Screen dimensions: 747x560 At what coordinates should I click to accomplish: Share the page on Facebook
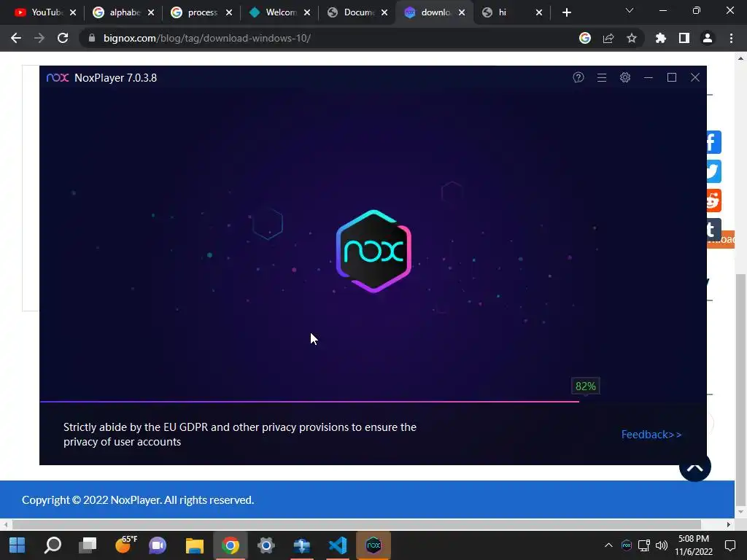tap(713, 142)
